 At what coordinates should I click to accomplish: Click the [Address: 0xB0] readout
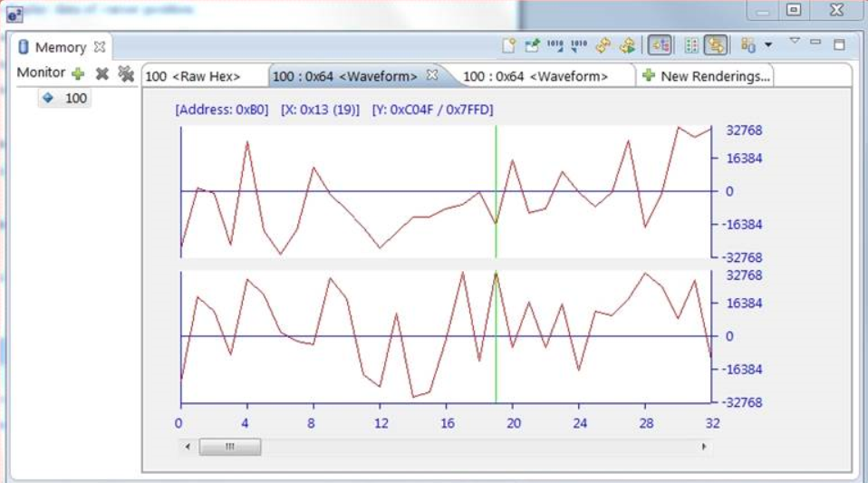(222, 110)
